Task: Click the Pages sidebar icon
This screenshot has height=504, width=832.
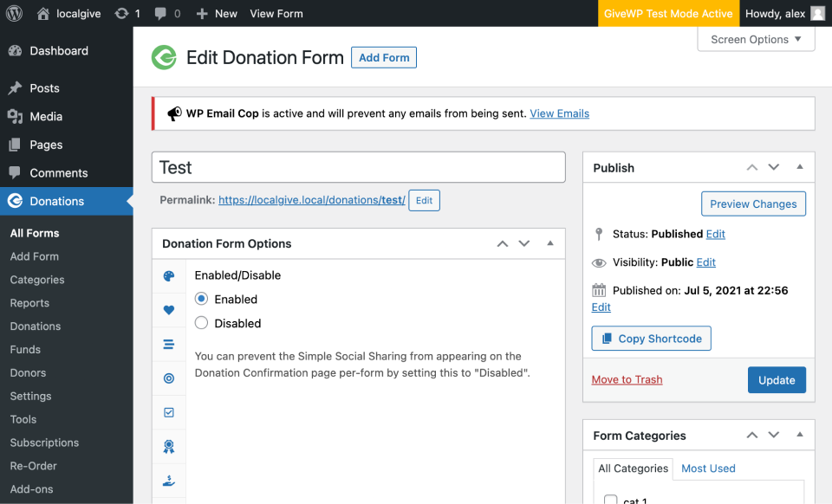Action: [x=15, y=145]
